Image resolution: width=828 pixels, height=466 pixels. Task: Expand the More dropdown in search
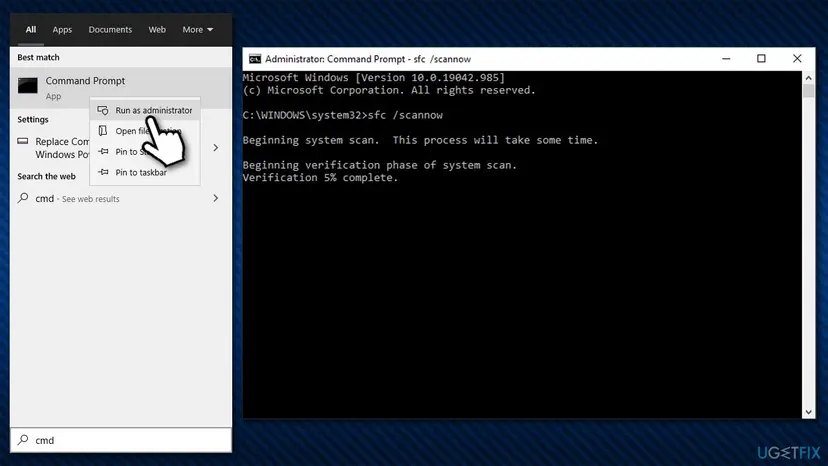click(x=197, y=30)
